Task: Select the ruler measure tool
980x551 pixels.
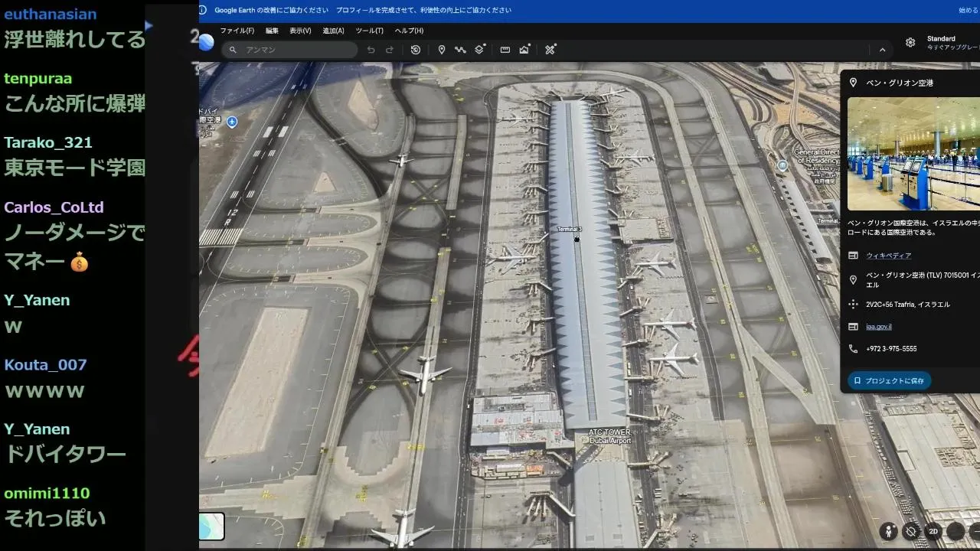Action: point(505,50)
